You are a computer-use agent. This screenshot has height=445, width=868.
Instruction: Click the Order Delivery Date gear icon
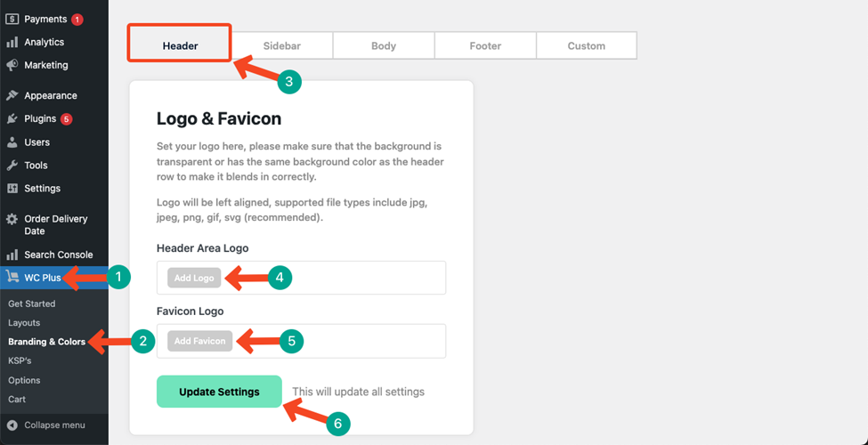12,220
